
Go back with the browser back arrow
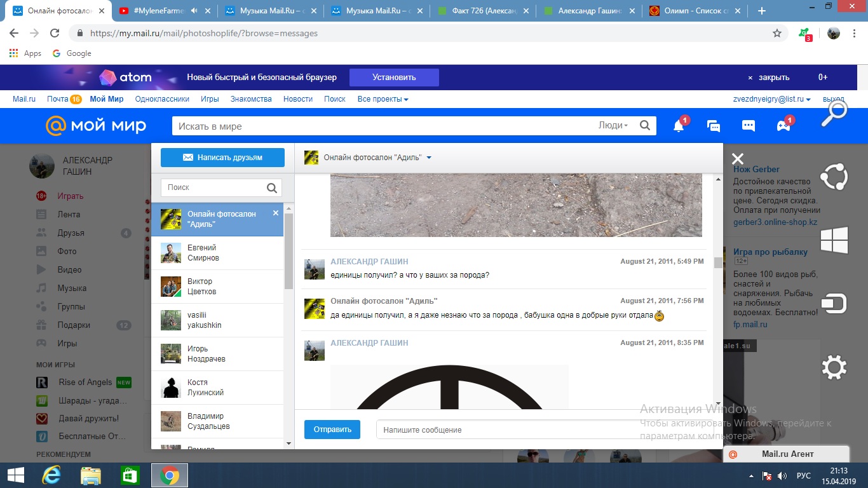tap(14, 33)
